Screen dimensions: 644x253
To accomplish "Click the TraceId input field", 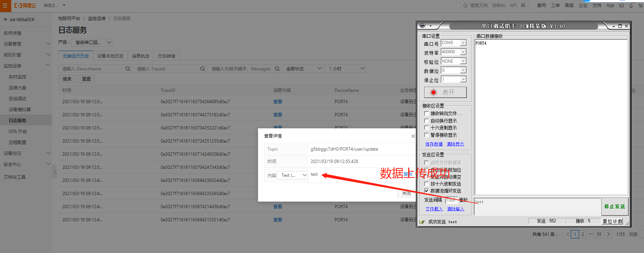I will pyautogui.click(x=168, y=69).
